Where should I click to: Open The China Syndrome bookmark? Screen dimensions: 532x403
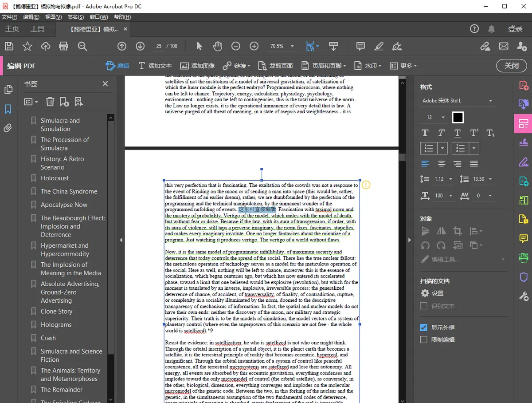point(69,191)
